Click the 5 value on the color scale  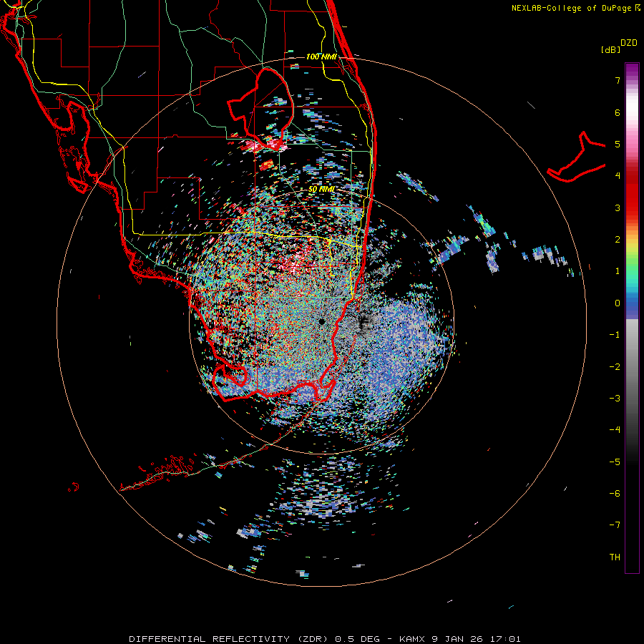pyautogui.click(x=618, y=144)
